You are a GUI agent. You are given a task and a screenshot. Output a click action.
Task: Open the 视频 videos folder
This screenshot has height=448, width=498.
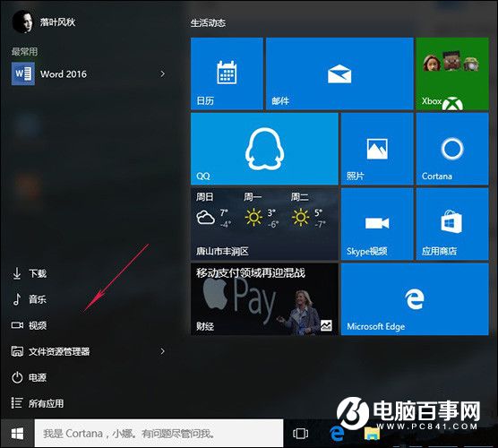pyautogui.click(x=30, y=325)
